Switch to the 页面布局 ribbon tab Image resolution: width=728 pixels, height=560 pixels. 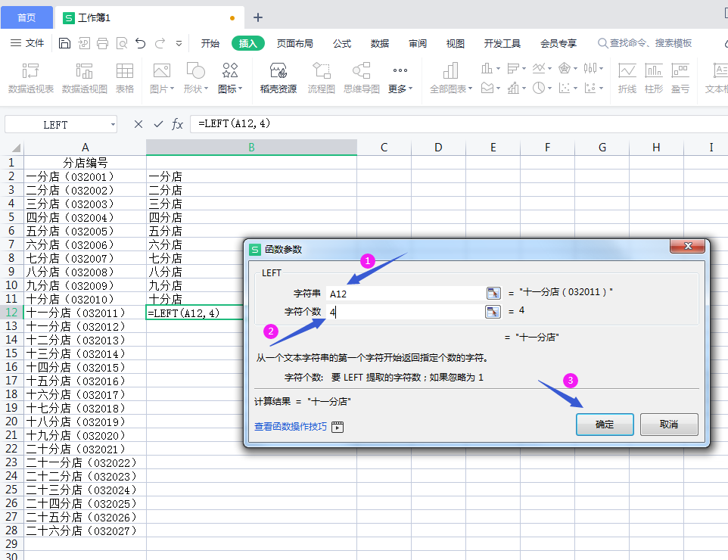295,44
